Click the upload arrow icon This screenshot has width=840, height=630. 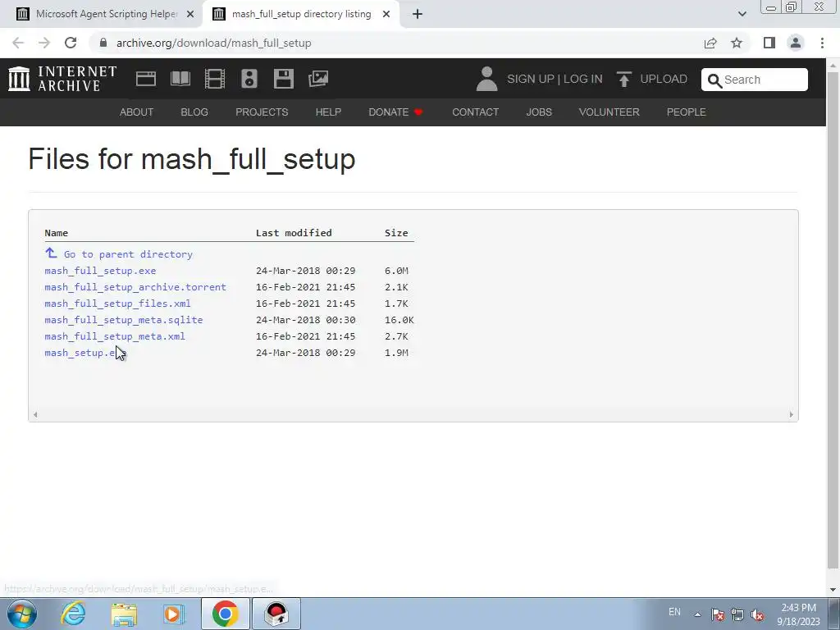623,79
